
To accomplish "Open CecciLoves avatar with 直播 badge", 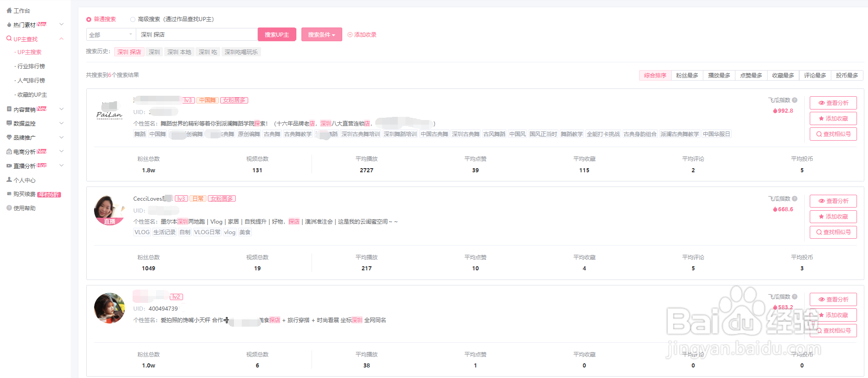I will [x=109, y=210].
